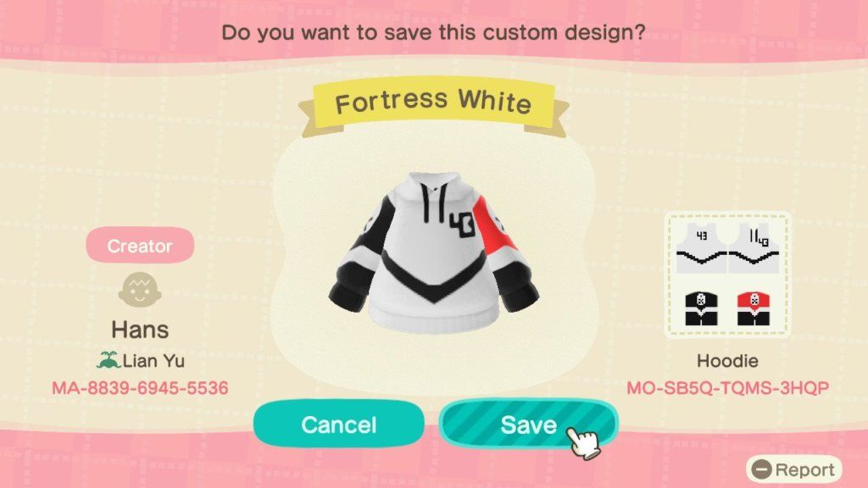The width and height of the screenshot is (868, 488).
Task: Click the back pattern thumbnail with stripes
Action: (754, 248)
